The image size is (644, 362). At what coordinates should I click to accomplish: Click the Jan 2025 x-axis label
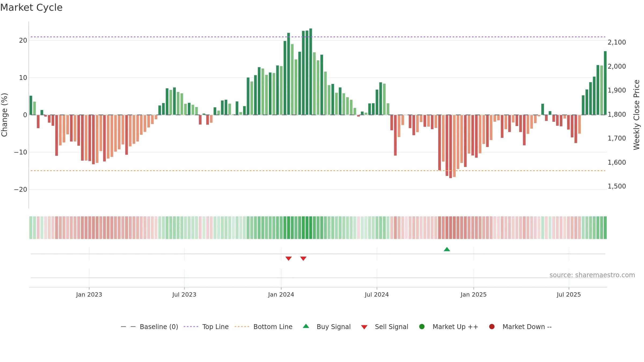pyautogui.click(x=474, y=294)
